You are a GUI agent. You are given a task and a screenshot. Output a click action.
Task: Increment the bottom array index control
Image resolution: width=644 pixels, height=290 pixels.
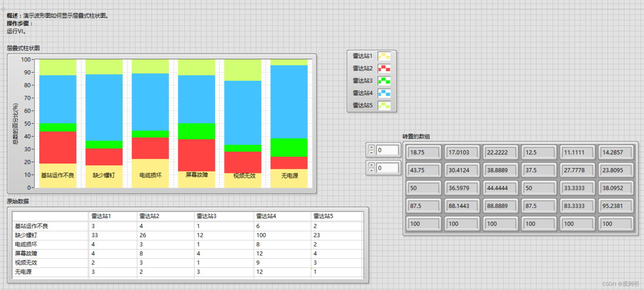(371, 166)
